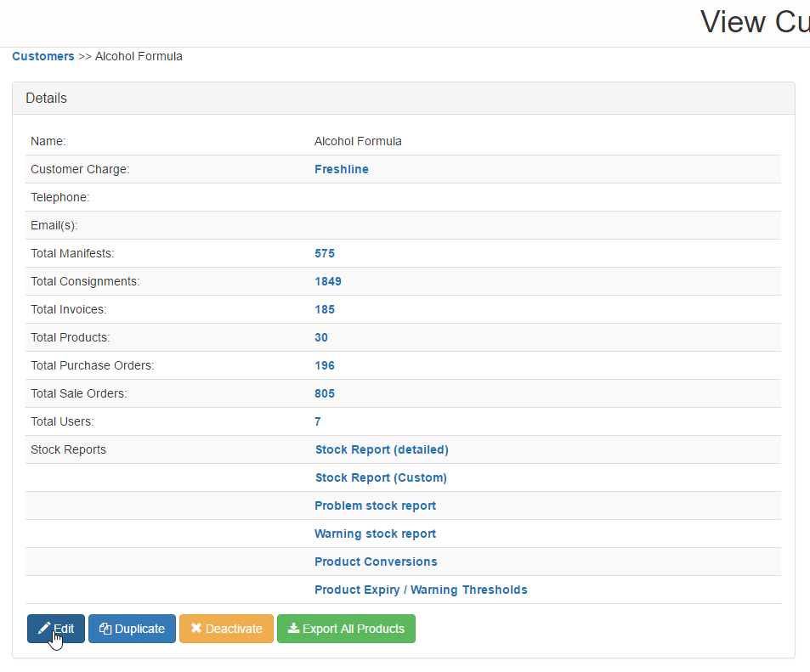The height and width of the screenshot is (672, 810).
Task: Open the 7 total users link
Action: click(318, 421)
